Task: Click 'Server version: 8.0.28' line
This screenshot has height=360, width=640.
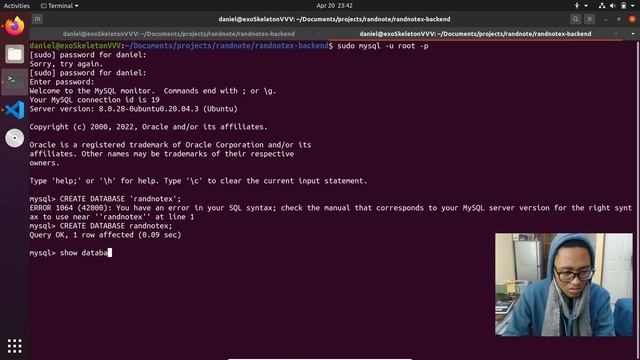Action: tap(133, 109)
